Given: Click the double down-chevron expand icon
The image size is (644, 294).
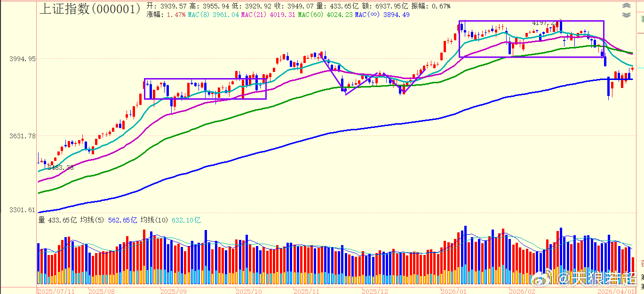Looking at the screenshot, I should click(626, 15).
